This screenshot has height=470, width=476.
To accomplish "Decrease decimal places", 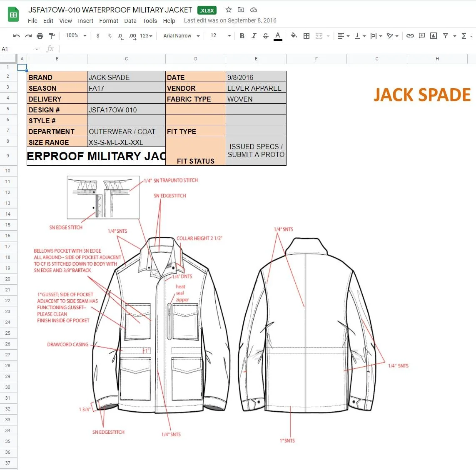I will pos(120,36).
